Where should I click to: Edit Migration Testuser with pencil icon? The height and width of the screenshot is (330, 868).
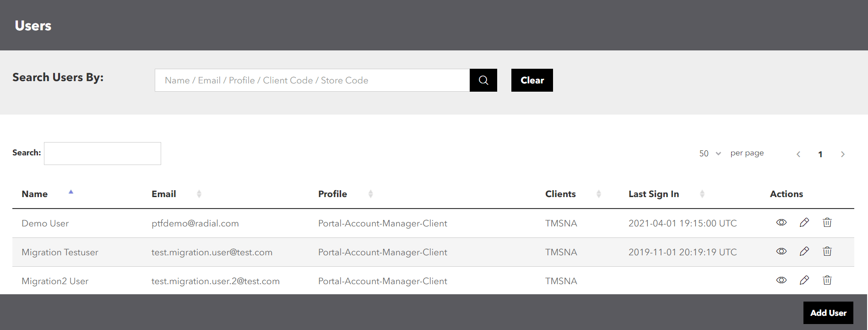pyautogui.click(x=804, y=252)
